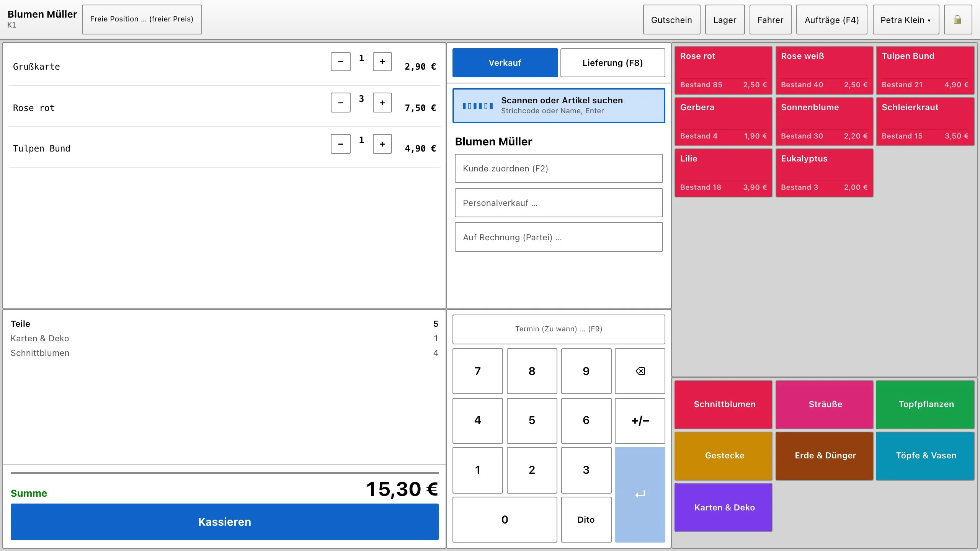The height and width of the screenshot is (551, 980).
Task: Open Aufträge (F4)
Action: [x=831, y=20]
